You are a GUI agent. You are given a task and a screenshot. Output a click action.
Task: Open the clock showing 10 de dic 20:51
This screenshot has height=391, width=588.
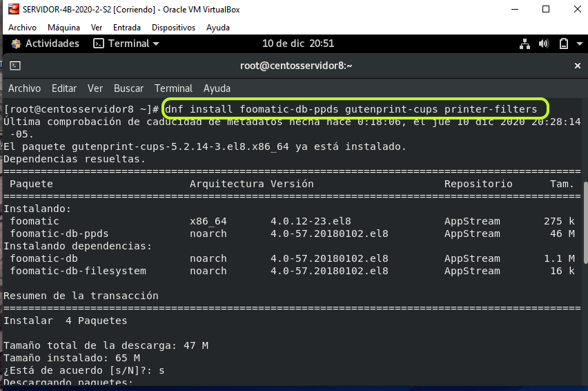(x=298, y=44)
